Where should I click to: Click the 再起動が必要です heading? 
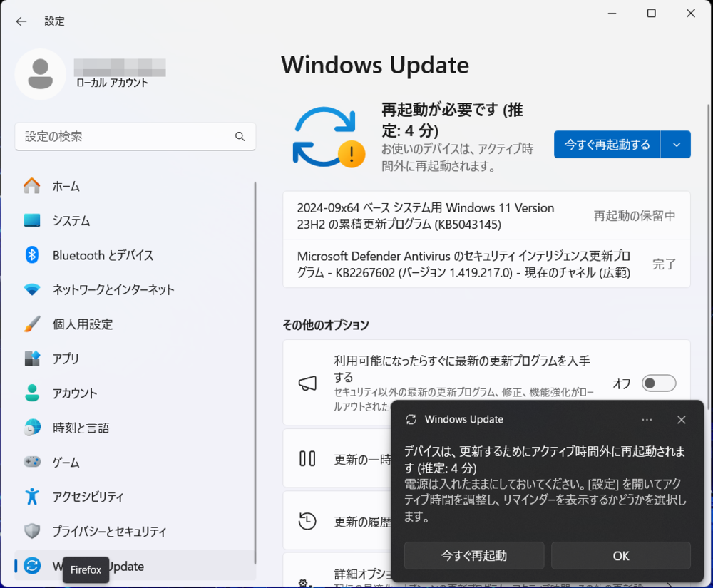452,120
